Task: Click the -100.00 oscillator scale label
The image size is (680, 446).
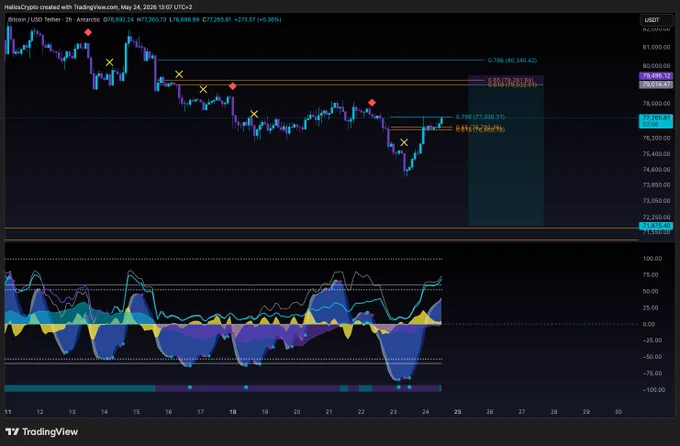Action: click(654, 390)
